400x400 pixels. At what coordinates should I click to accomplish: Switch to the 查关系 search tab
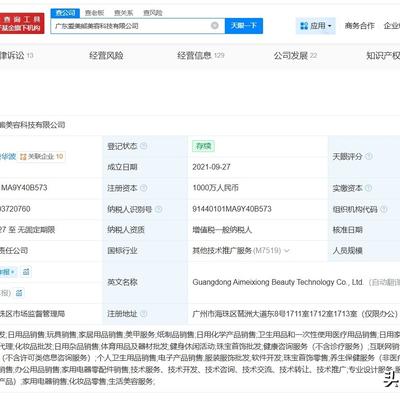124,13
